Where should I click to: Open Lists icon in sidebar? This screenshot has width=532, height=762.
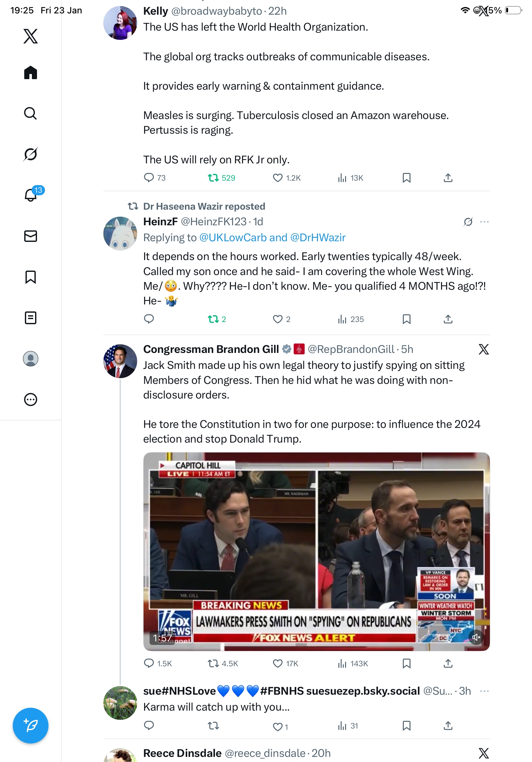(31, 317)
